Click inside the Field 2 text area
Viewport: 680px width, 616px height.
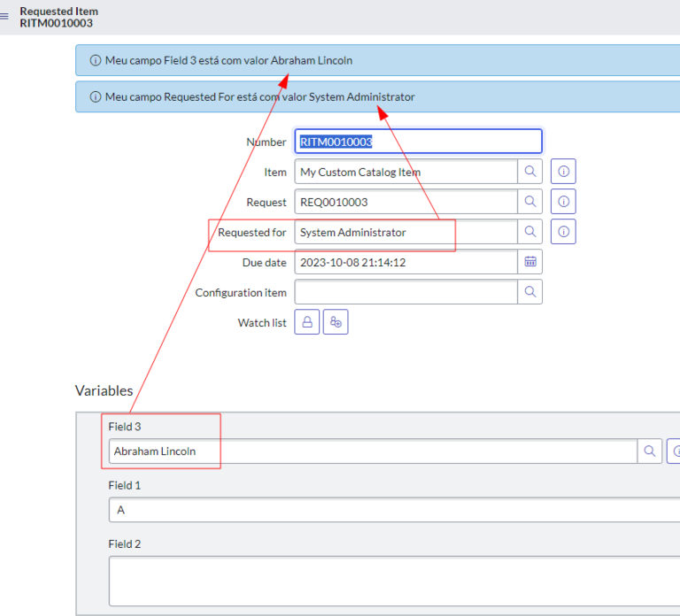click(x=390, y=581)
